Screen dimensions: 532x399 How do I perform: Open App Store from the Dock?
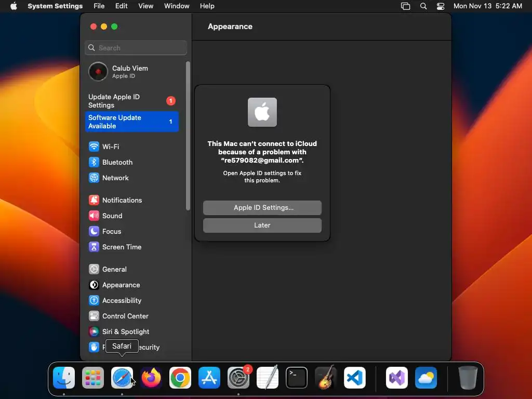pos(209,378)
